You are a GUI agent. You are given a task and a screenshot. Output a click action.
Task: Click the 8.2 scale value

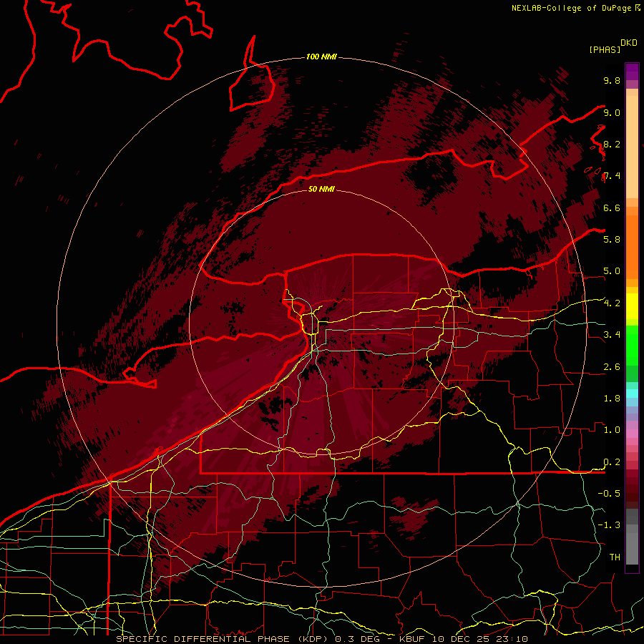(612, 144)
